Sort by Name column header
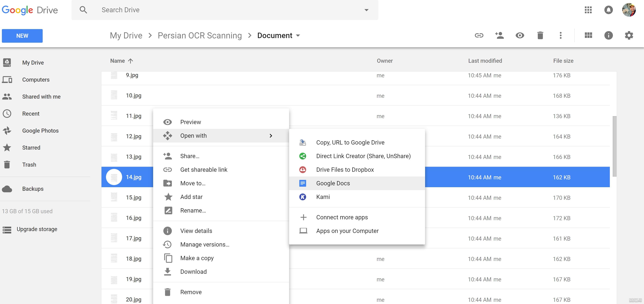 click(x=122, y=61)
